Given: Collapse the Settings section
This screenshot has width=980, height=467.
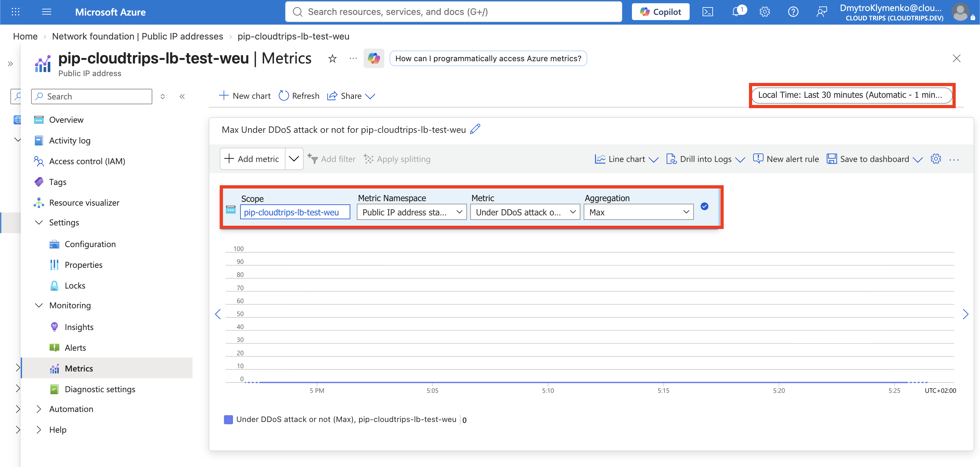Looking at the screenshot, I should (x=39, y=222).
